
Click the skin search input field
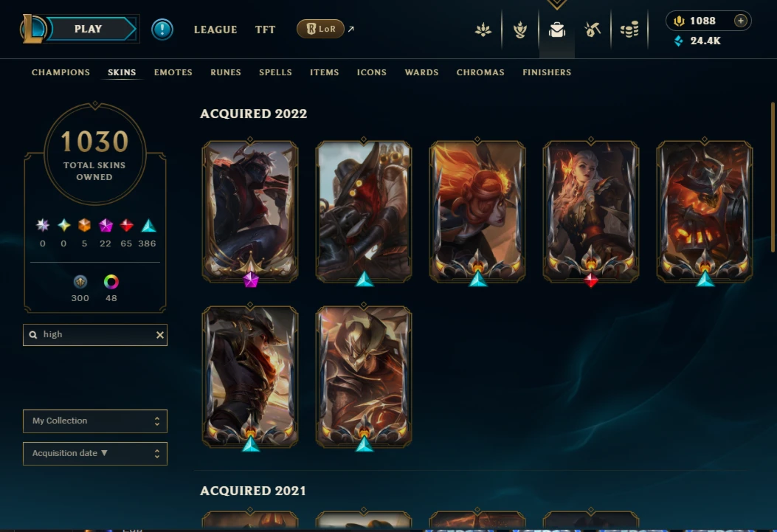click(95, 335)
